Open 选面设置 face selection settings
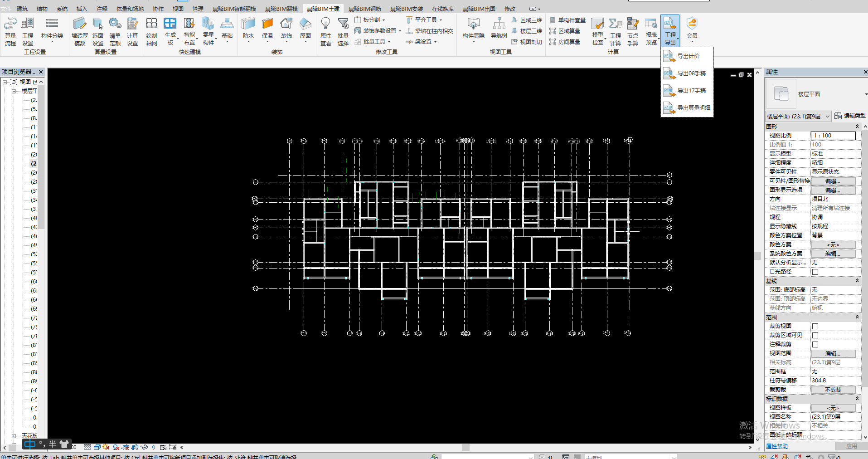This screenshot has width=868, height=459. [98, 31]
